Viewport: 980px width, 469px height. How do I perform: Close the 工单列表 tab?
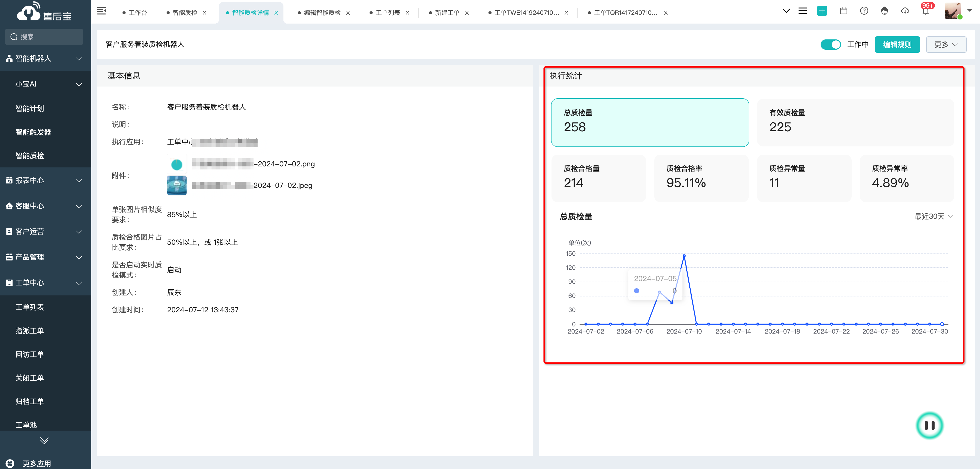[x=407, y=13]
